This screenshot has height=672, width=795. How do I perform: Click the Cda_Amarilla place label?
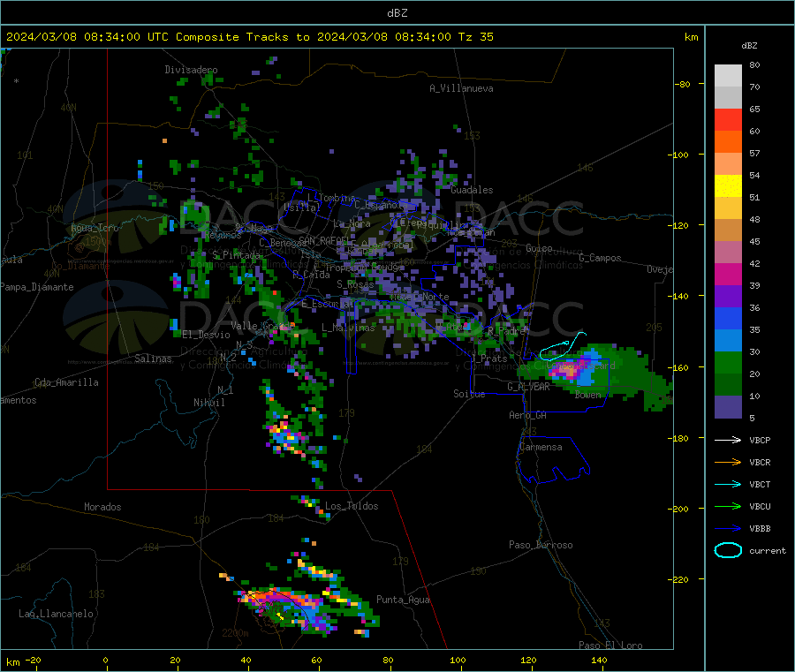[66, 382]
